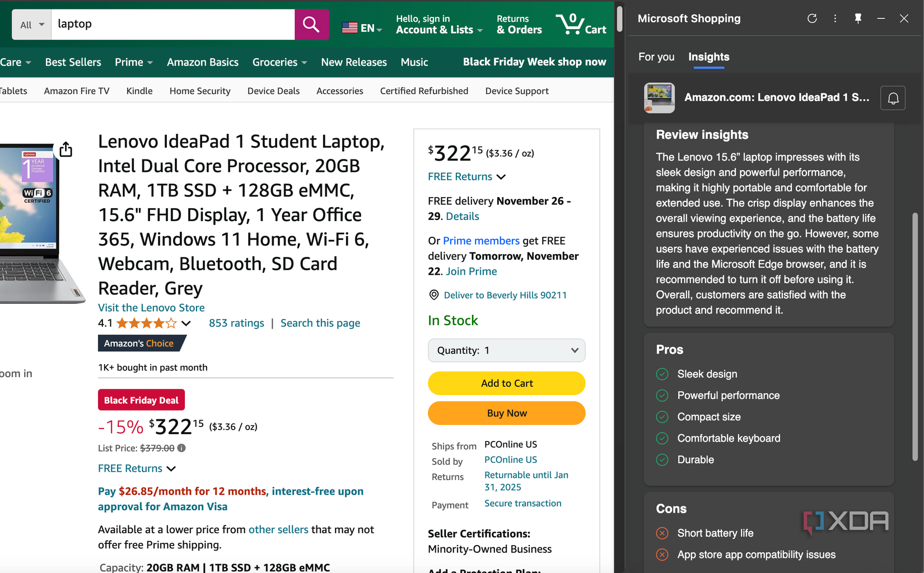Select Device Deals in the subnav

(274, 91)
